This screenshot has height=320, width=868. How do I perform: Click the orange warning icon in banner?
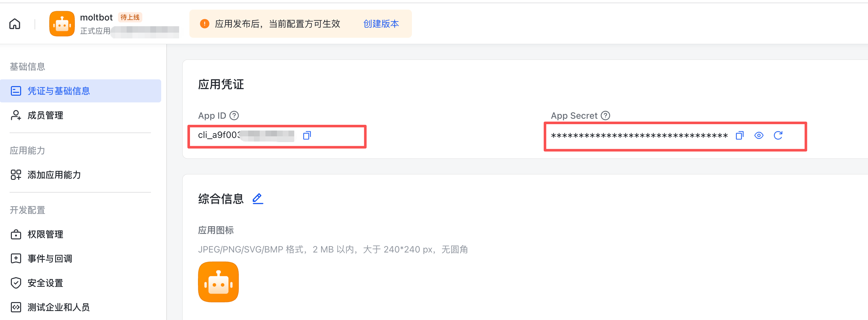(x=205, y=24)
